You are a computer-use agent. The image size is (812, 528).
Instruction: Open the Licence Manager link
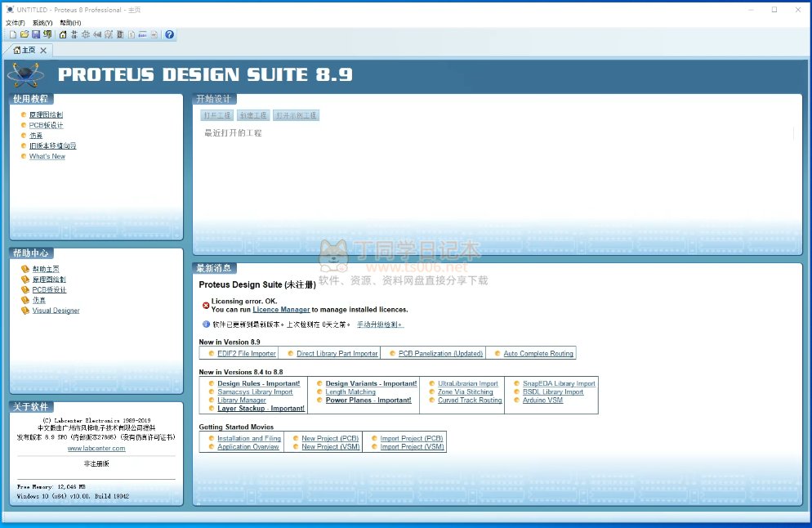click(x=281, y=310)
